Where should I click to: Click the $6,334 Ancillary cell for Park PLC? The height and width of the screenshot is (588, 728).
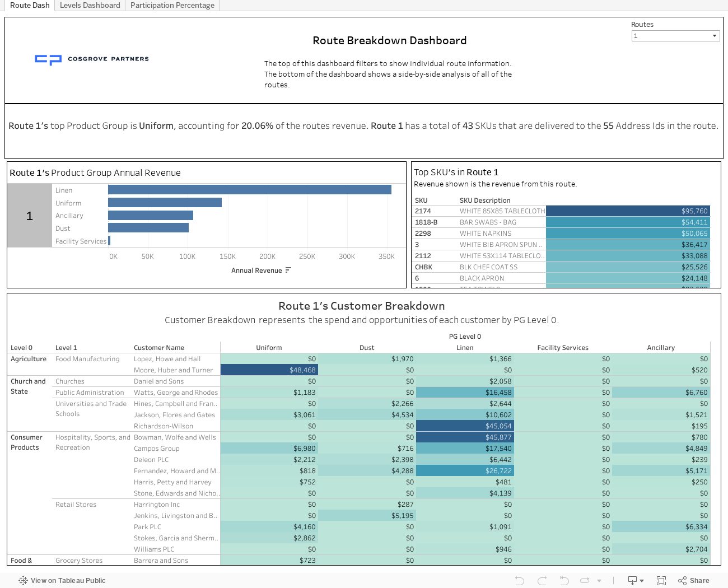[x=661, y=527]
